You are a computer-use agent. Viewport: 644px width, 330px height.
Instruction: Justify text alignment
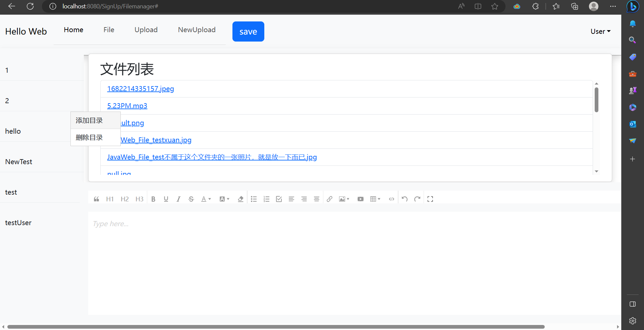(317, 199)
